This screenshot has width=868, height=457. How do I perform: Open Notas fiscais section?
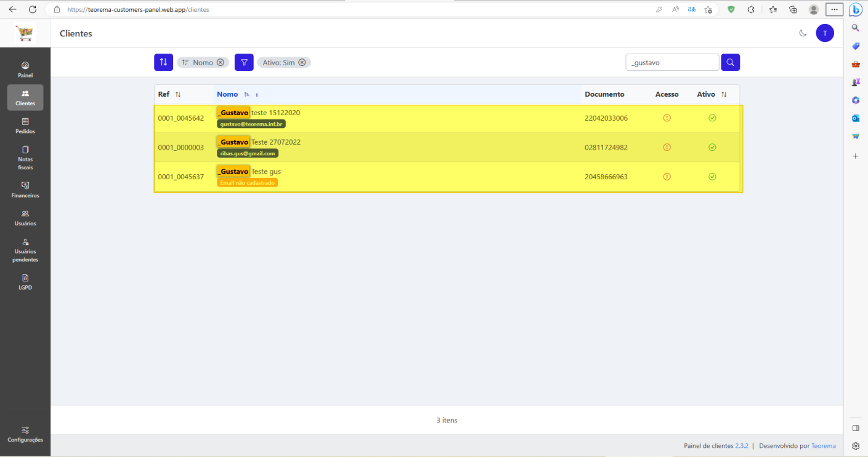25,158
